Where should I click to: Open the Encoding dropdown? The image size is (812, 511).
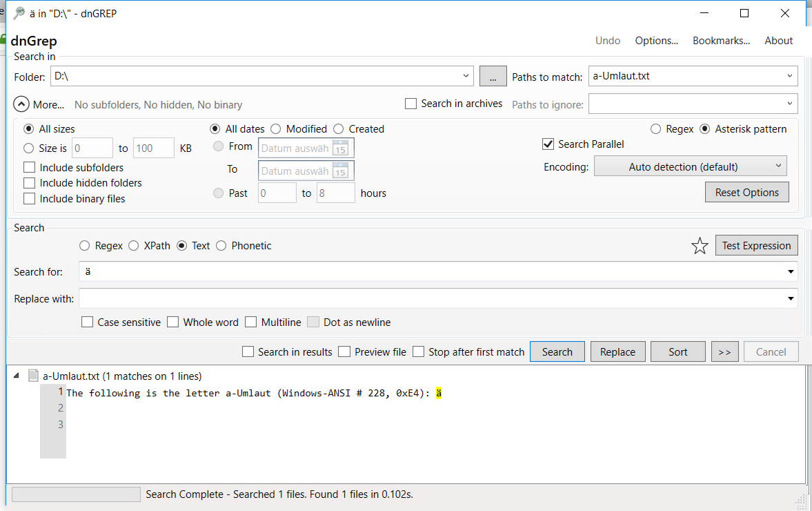(690, 166)
